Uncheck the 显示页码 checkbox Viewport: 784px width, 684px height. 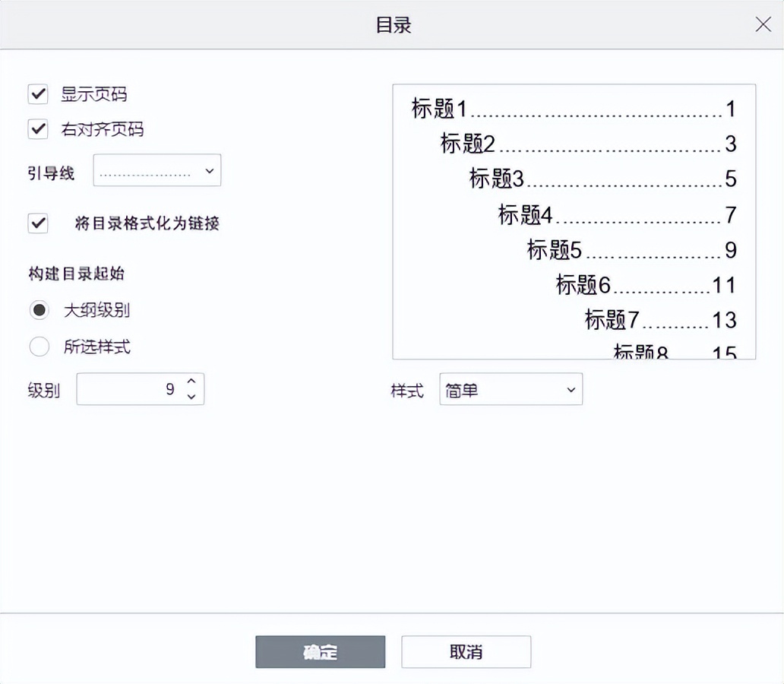38,94
